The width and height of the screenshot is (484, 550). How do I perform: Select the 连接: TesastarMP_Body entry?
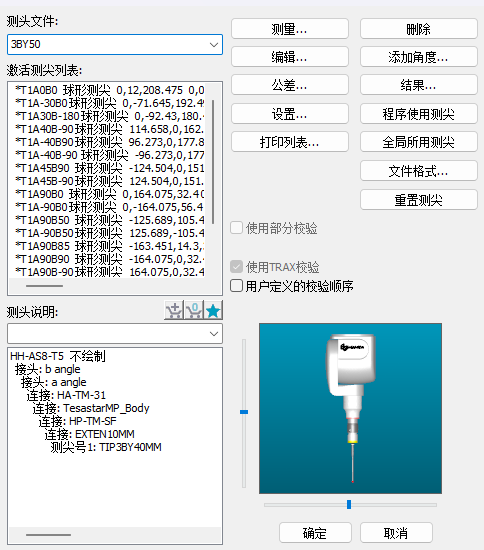point(91,408)
